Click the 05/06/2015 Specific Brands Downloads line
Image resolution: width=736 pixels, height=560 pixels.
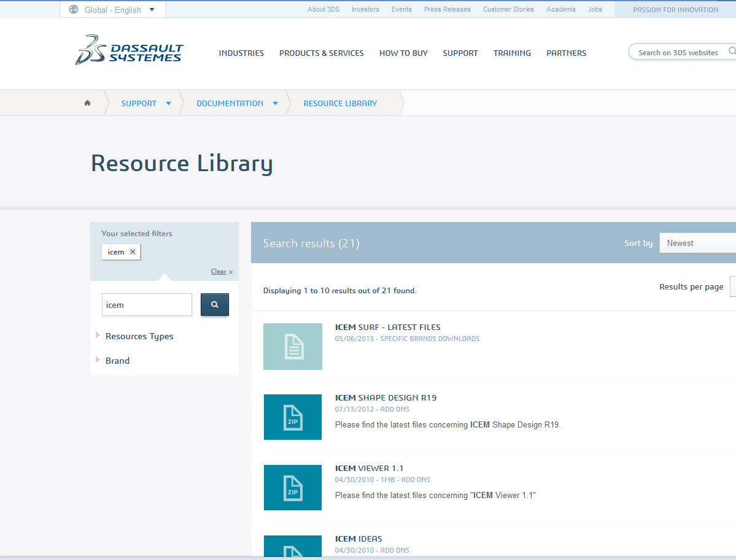tap(407, 339)
